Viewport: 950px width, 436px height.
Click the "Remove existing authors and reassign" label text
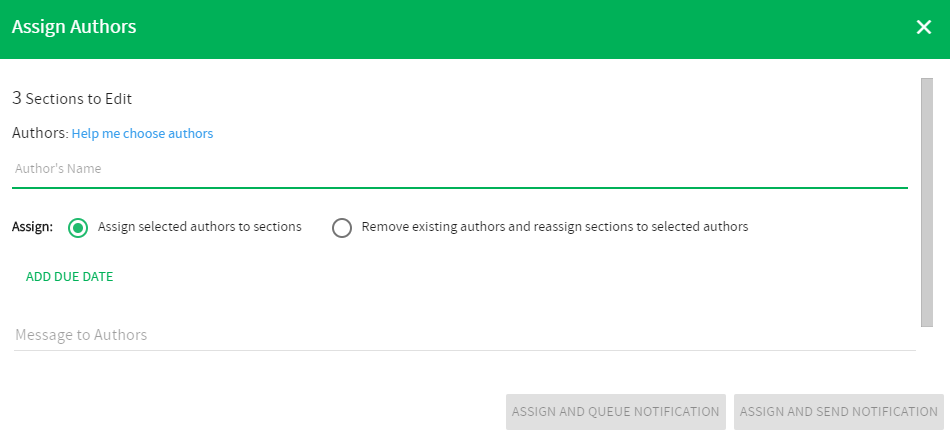pos(555,226)
